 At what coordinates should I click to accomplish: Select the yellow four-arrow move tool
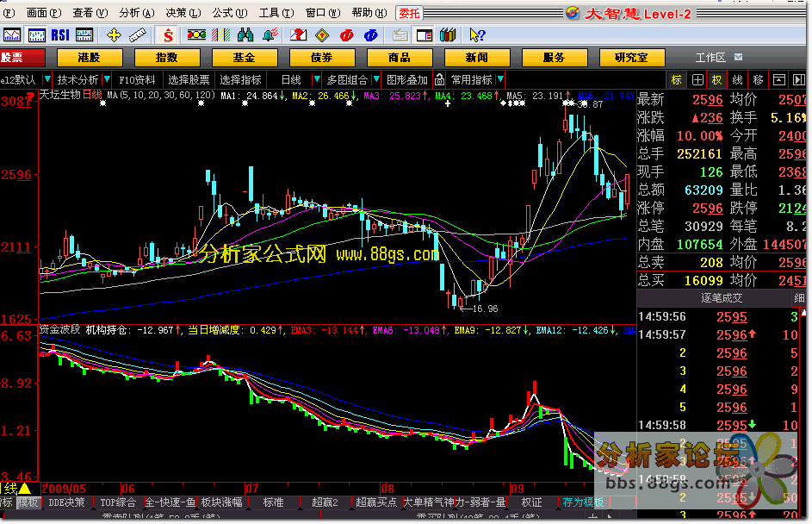[x=114, y=35]
